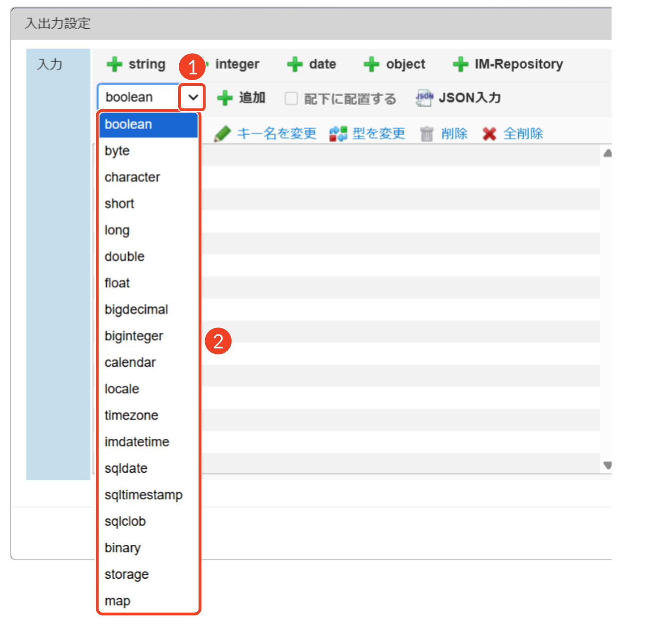Click the scrollbar down arrow
This screenshot has width=672, height=640.
tap(607, 465)
